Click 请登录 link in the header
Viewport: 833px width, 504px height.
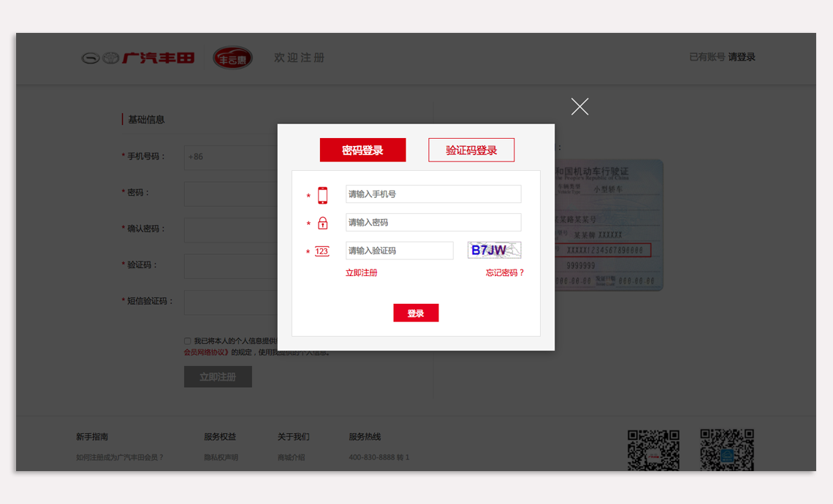742,57
